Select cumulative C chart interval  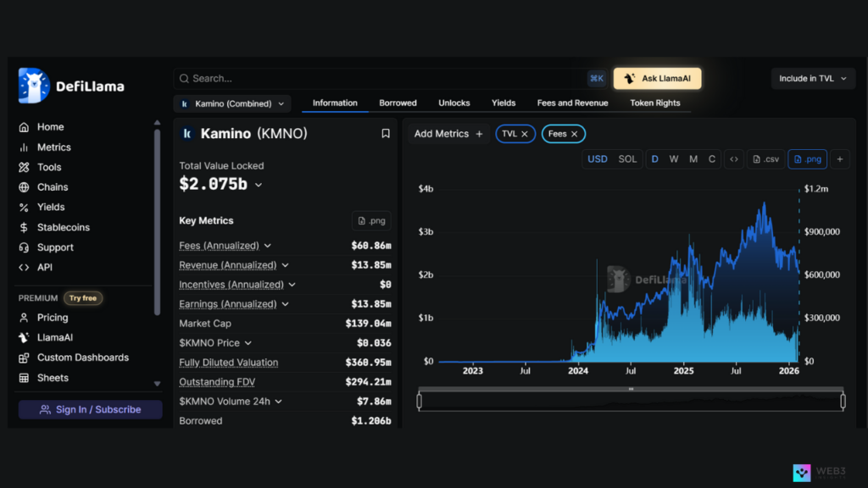point(712,159)
